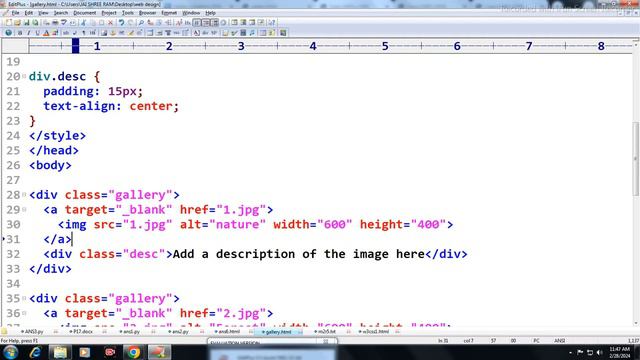Click the volume speaker tray icon
The image size is (640, 360).
pos(600,352)
